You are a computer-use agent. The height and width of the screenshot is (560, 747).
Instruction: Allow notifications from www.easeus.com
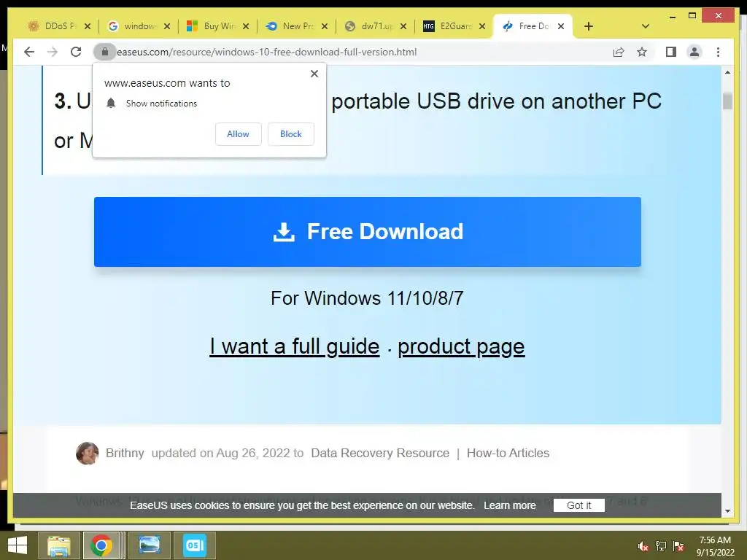238,134
